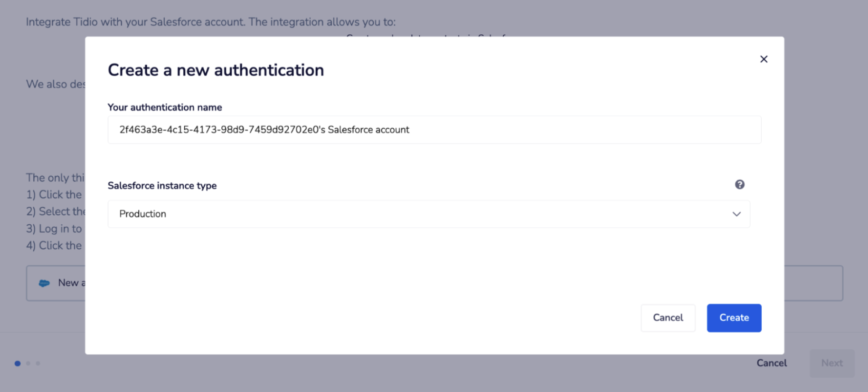The width and height of the screenshot is (868, 392).
Task: Click the 'Your authentication name' label
Action: pos(165,107)
